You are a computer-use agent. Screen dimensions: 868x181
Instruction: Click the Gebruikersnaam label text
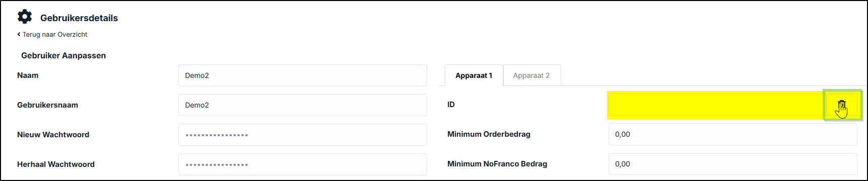(47, 105)
